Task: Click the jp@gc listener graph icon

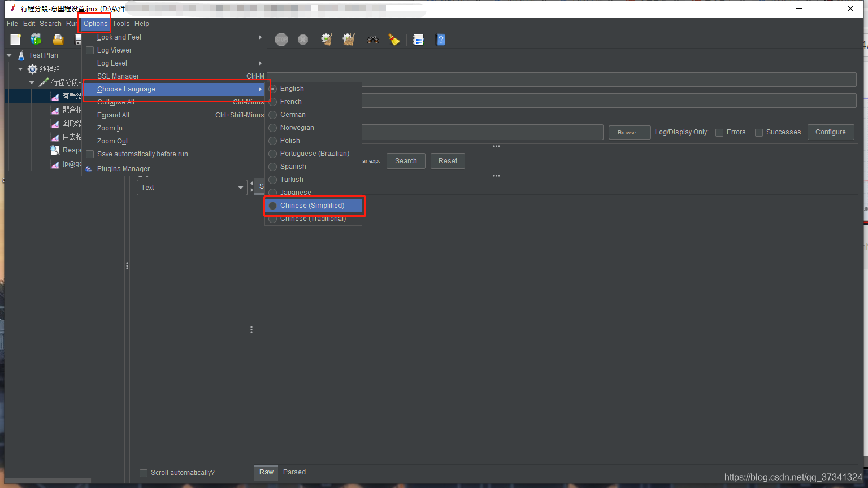Action: pyautogui.click(x=55, y=164)
